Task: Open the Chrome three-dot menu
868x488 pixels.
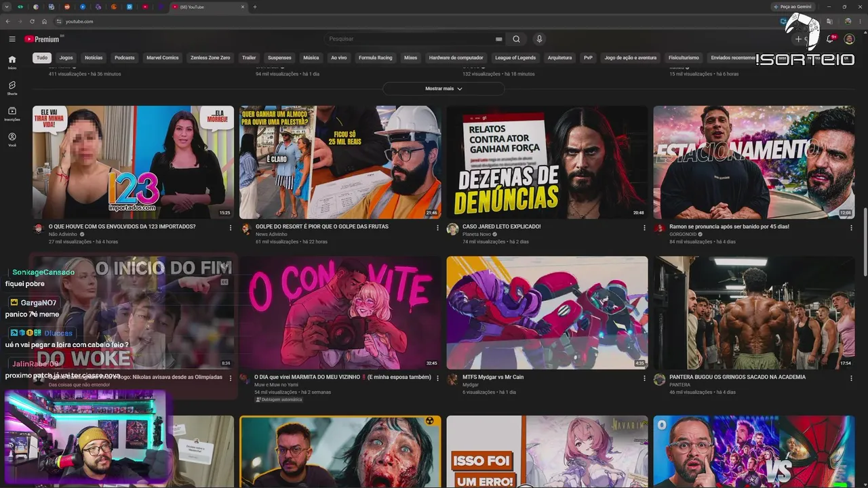Action: click(861, 22)
